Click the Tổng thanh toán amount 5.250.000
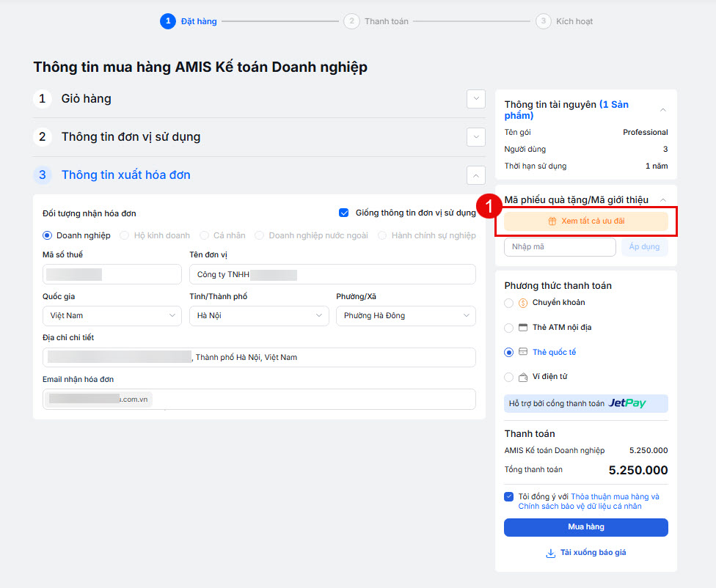Image resolution: width=716 pixels, height=588 pixels. pos(638,470)
